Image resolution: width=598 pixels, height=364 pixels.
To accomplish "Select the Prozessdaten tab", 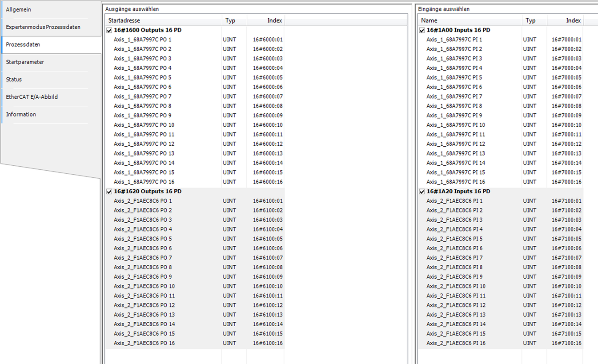I will pos(23,45).
